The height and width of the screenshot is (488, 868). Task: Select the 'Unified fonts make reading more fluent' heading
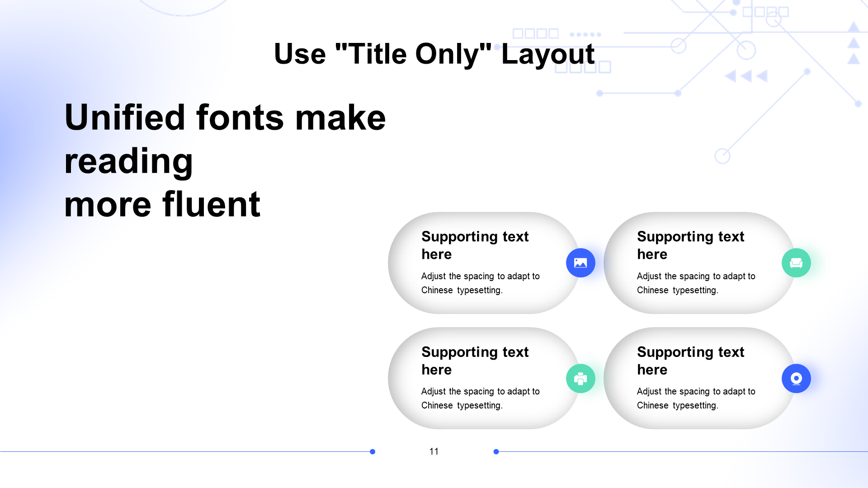click(225, 160)
